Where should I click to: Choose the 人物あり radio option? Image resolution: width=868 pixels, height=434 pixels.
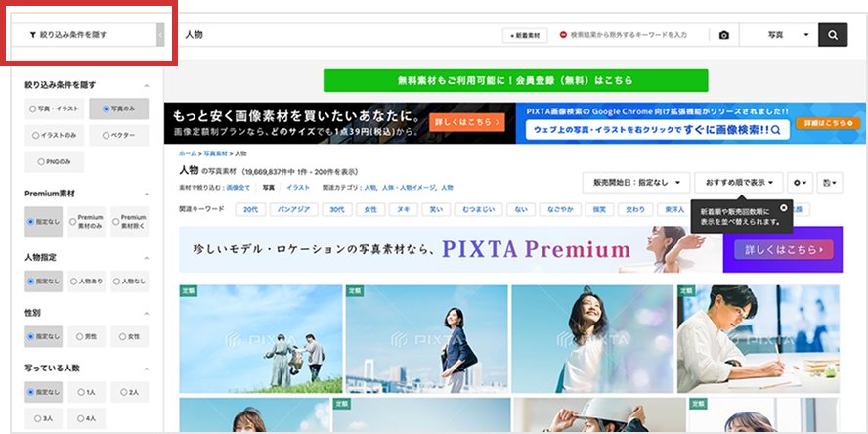point(86,282)
